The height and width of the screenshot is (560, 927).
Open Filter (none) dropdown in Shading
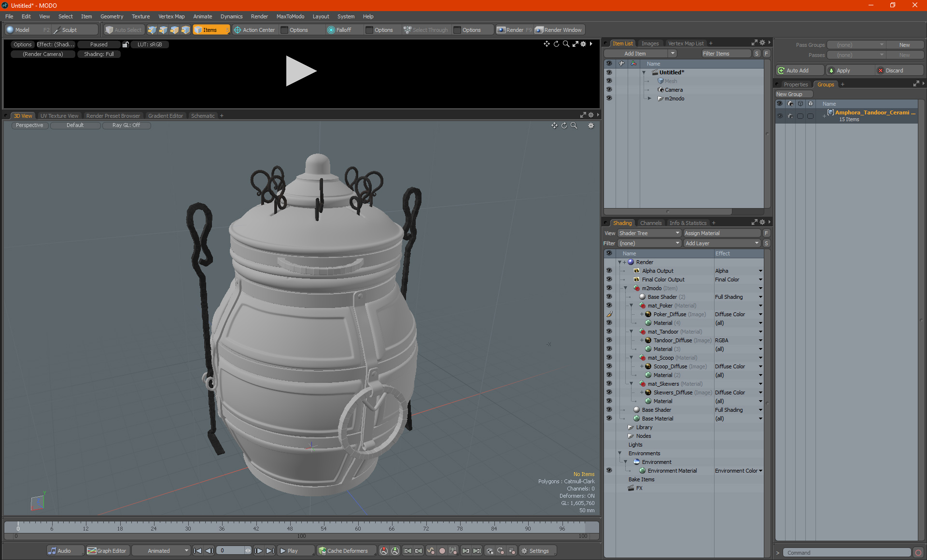(x=649, y=243)
